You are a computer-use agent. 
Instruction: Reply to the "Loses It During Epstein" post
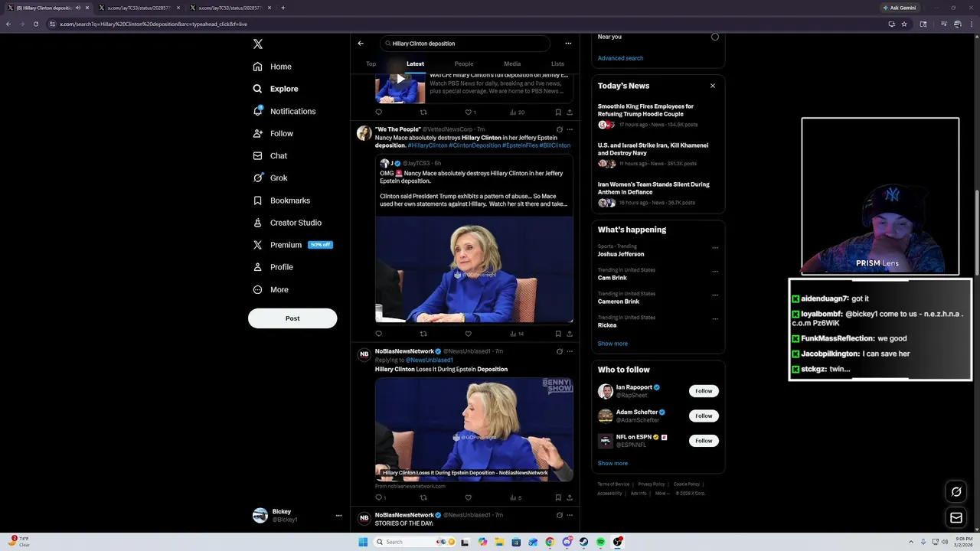[x=380, y=497]
